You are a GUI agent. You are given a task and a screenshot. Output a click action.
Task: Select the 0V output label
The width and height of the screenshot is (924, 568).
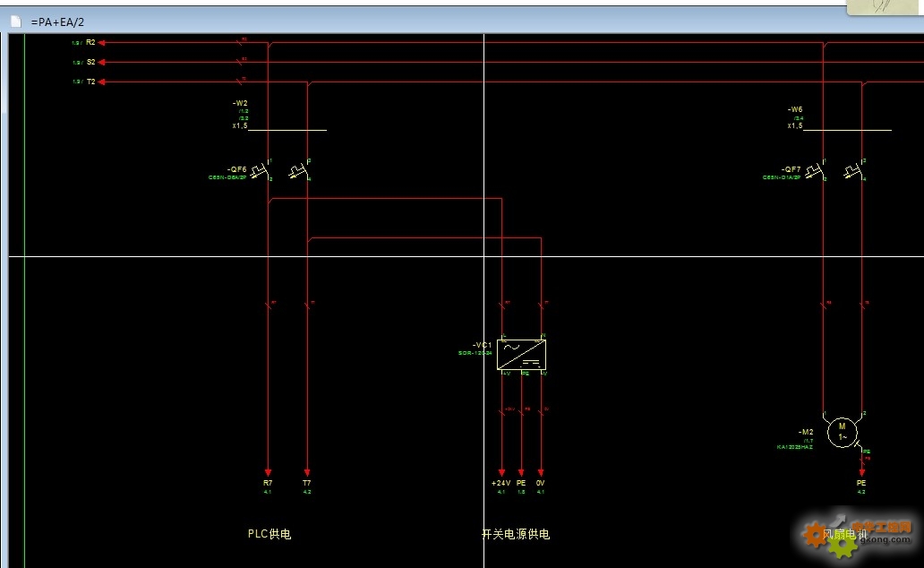pos(541,483)
